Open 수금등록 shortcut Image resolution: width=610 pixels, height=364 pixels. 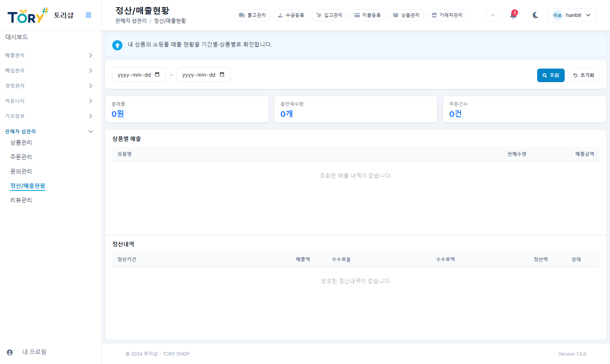[x=291, y=15]
